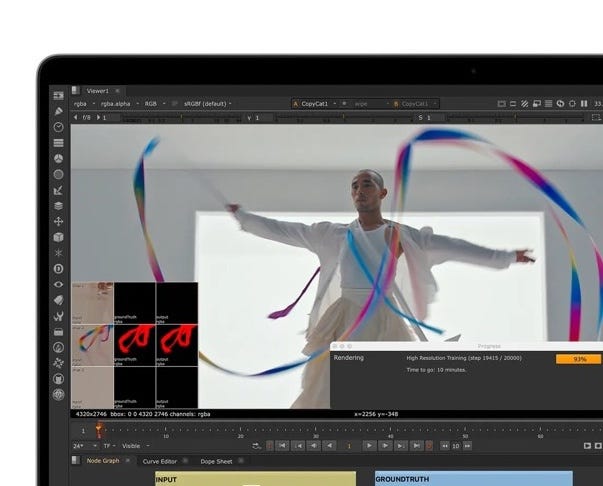Skip back by 10 frames

click(445, 446)
